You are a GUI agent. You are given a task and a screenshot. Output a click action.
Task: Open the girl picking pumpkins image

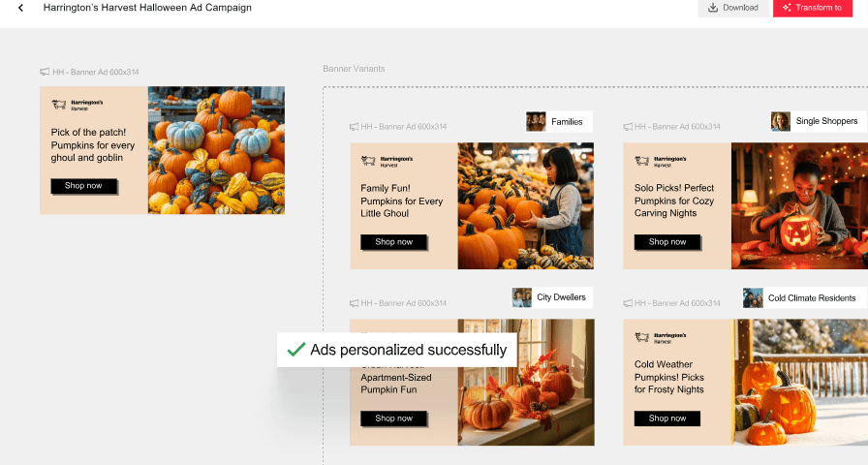pyautogui.click(x=525, y=206)
